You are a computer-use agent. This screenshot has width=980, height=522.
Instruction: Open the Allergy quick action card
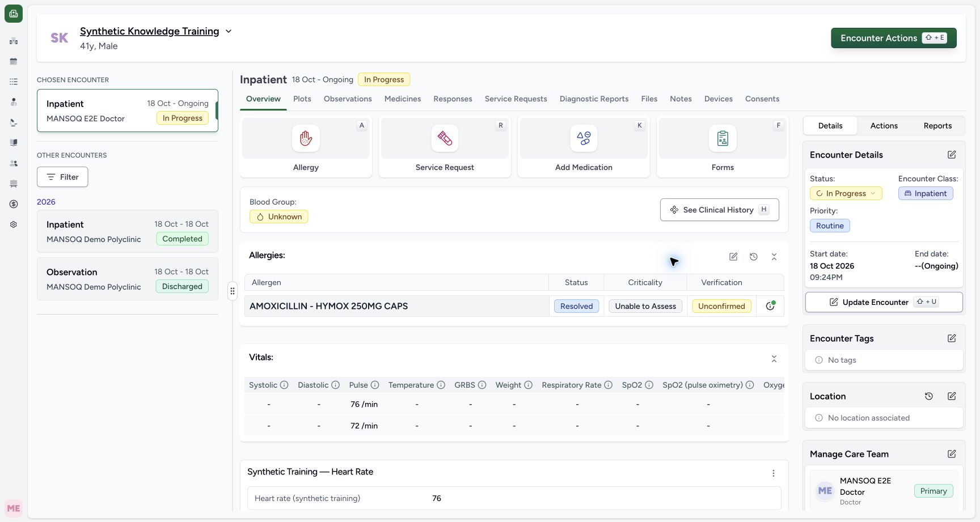[306, 147]
